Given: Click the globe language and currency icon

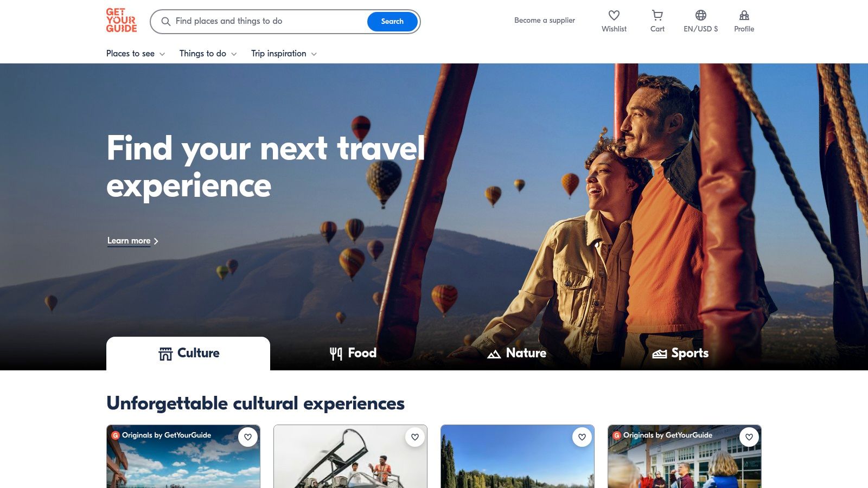Looking at the screenshot, I should (700, 15).
